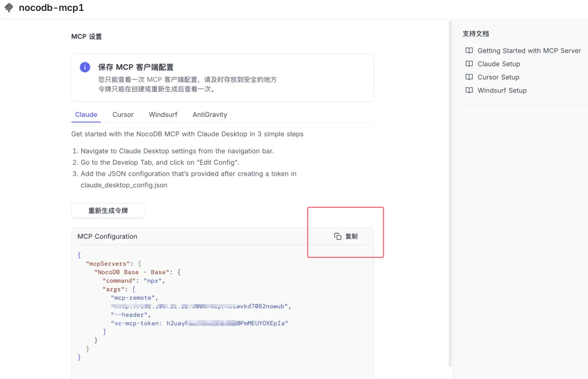Click book icon beside Claude Setup
This screenshot has width=588, height=379.
469,64
